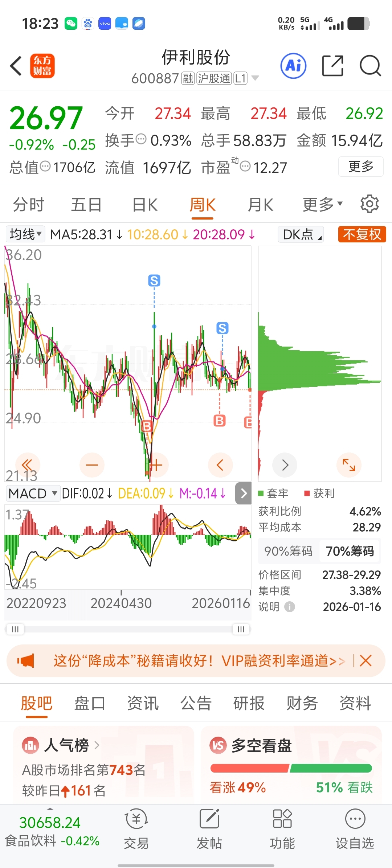The height and width of the screenshot is (868, 392).
Task: Open 多空看盘 VS icon
Action: pyautogui.click(x=218, y=746)
